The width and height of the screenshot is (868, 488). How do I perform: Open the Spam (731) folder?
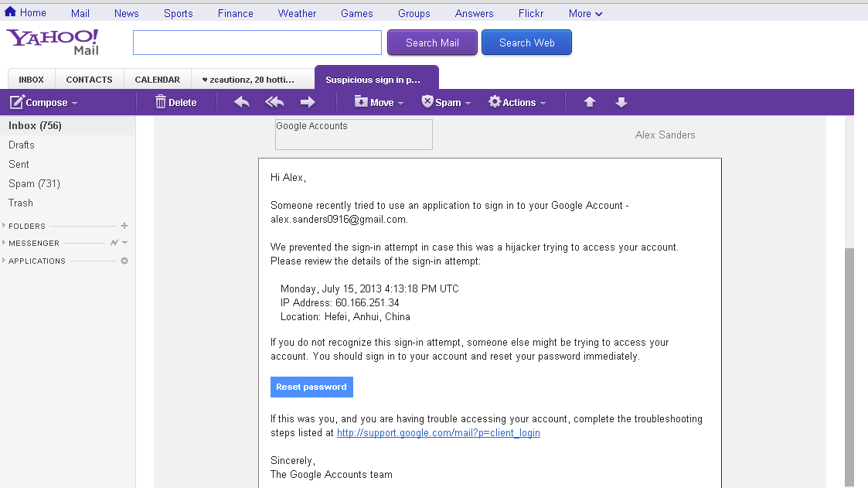pos(34,184)
